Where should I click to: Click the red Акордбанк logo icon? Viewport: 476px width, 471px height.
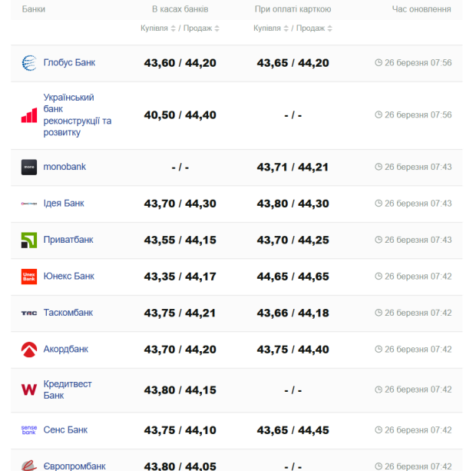click(29, 350)
